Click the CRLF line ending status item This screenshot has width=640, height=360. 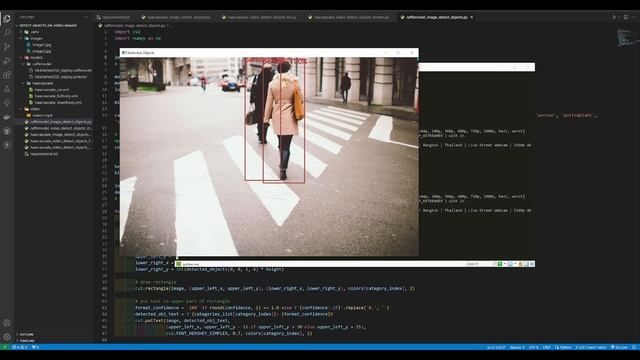click(x=547, y=347)
